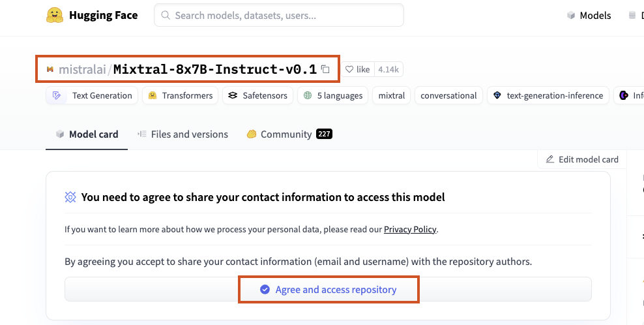
Task: Select the mixtral tag
Action: point(391,95)
